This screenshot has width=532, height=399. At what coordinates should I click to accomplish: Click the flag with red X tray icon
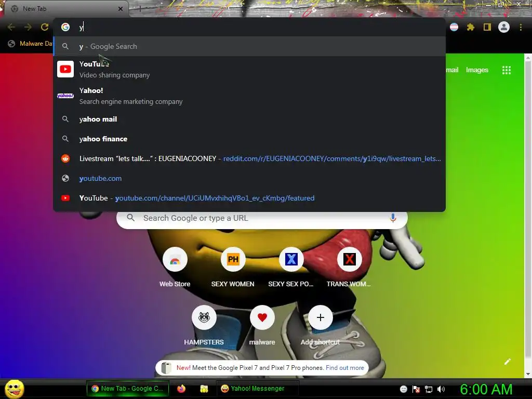tap(416, 389)
